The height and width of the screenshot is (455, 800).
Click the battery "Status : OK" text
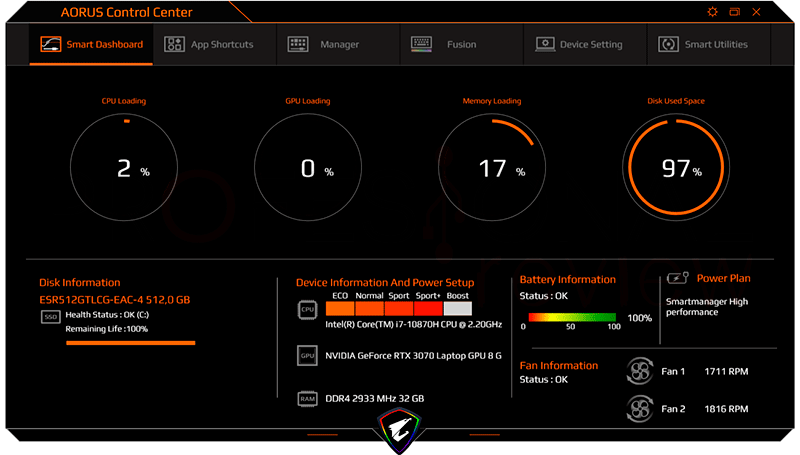point(543,296)
